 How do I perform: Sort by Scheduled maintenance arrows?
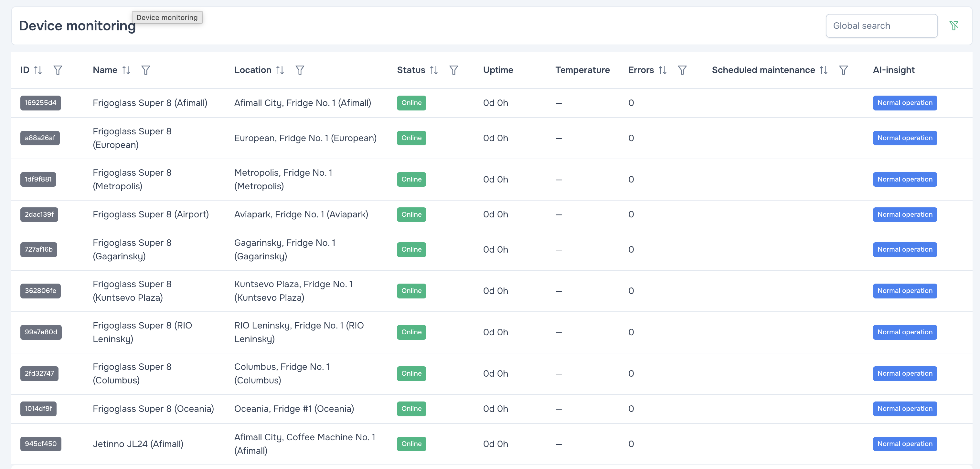pyautogui.click(x=824, y=70)
